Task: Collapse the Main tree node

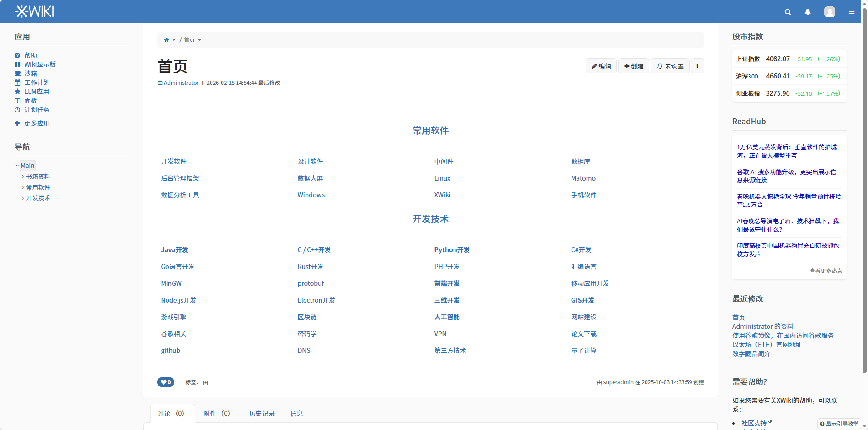Action: 17,166
